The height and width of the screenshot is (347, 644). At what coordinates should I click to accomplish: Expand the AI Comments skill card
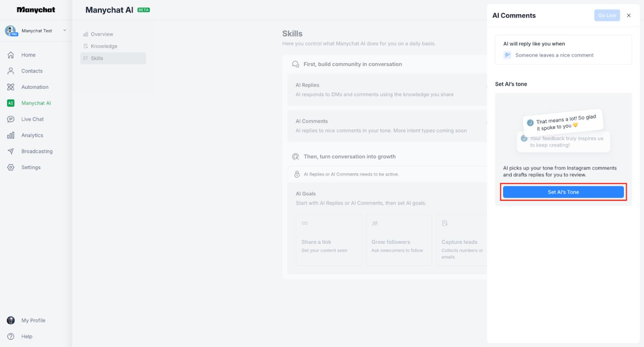[387, 125]
